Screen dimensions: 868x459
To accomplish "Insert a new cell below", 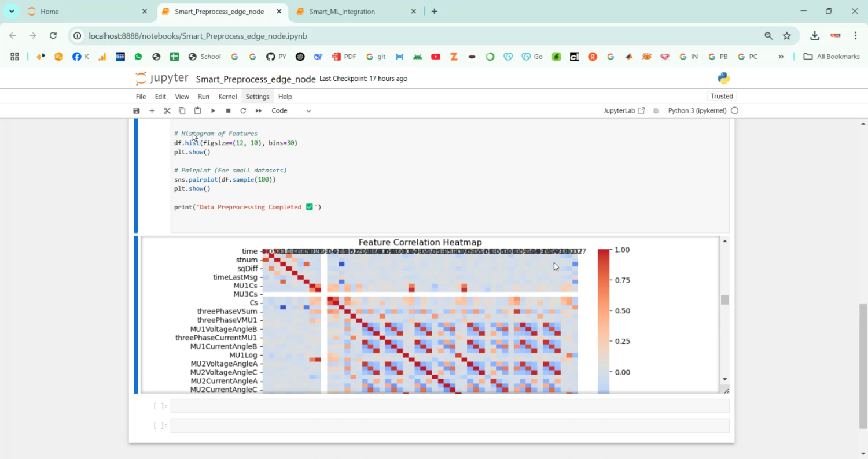I will (152, 110).
